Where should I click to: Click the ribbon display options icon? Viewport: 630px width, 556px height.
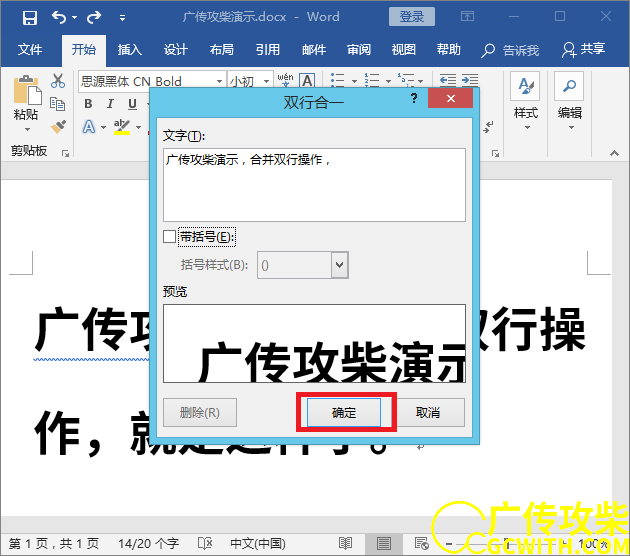click(x=467, y=16)
